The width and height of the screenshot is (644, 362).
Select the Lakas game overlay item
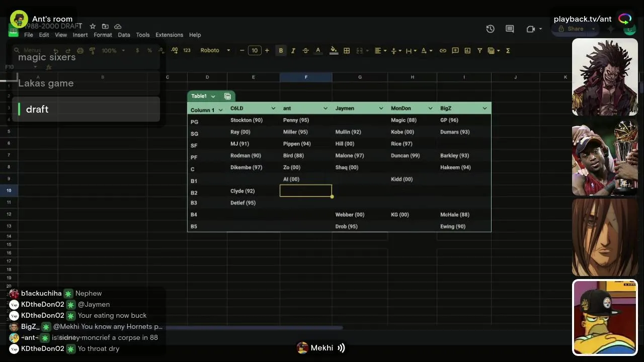pos(86,83)
